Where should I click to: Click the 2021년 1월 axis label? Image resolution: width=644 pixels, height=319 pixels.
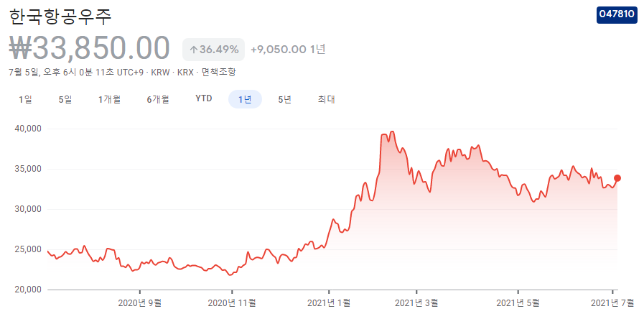329,303
